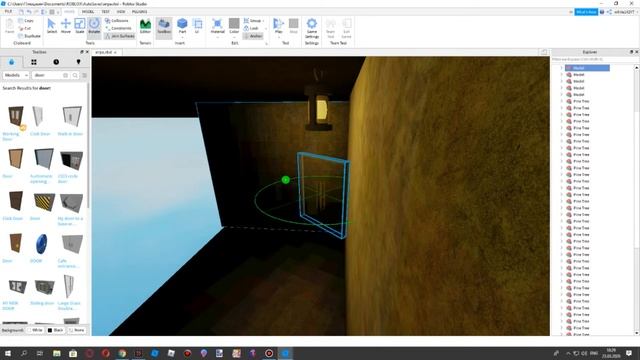Open the Toolbox search filter options icon
The image size is (640, 360).
(x=84, y=76)
